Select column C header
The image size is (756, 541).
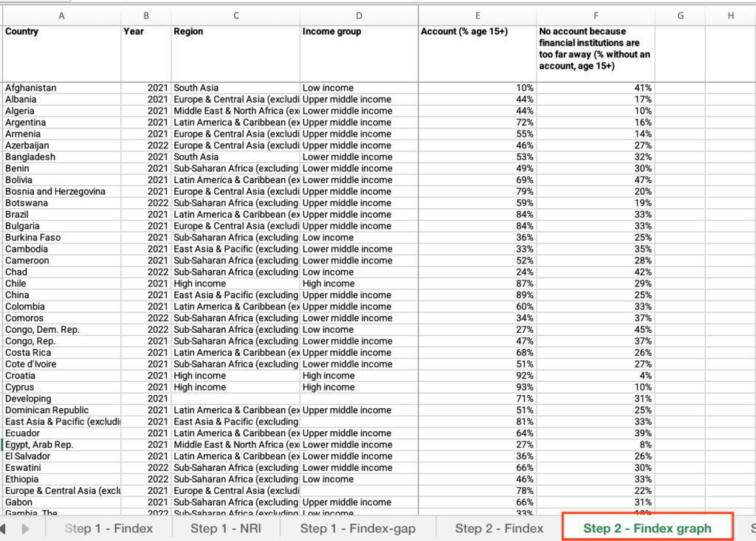(x=236, y=16)
